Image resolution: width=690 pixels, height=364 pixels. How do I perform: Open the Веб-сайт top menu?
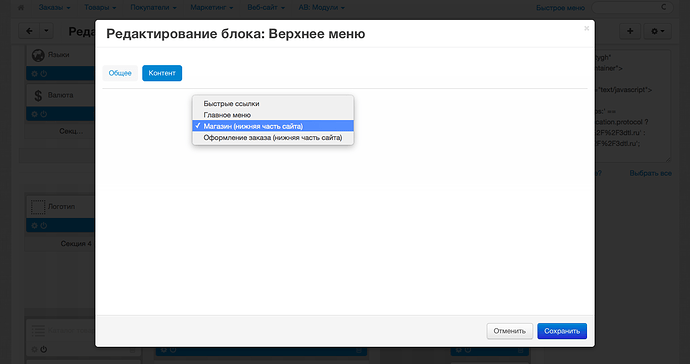pos(266,7)
